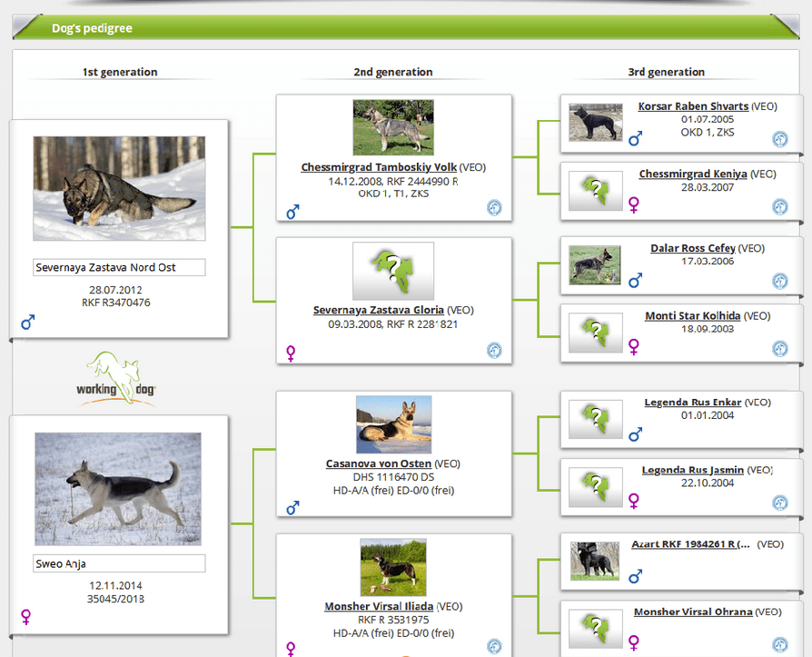Click the working dog logo
This screenshot has height=657, width=812.
[116, 377]
